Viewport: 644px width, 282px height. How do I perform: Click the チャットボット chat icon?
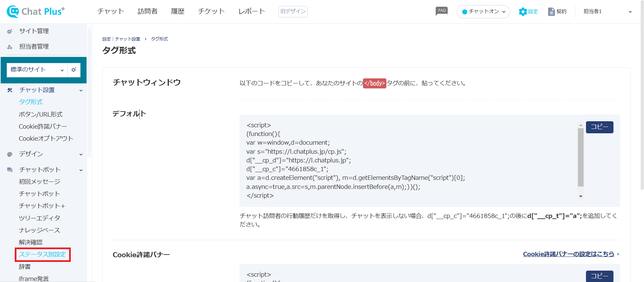click(10, 170)
